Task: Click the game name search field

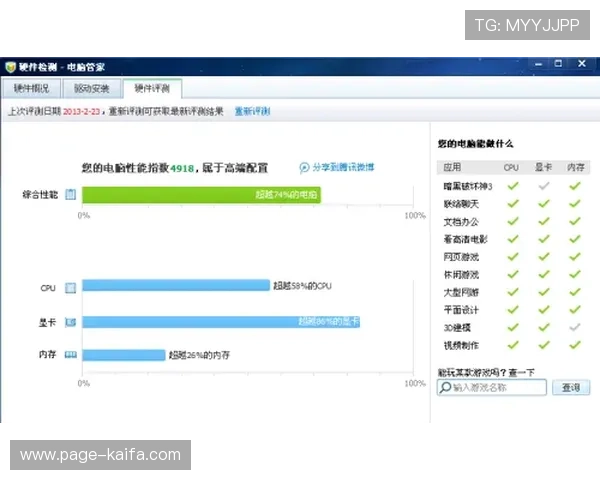Action: click(x=492, y=387)
